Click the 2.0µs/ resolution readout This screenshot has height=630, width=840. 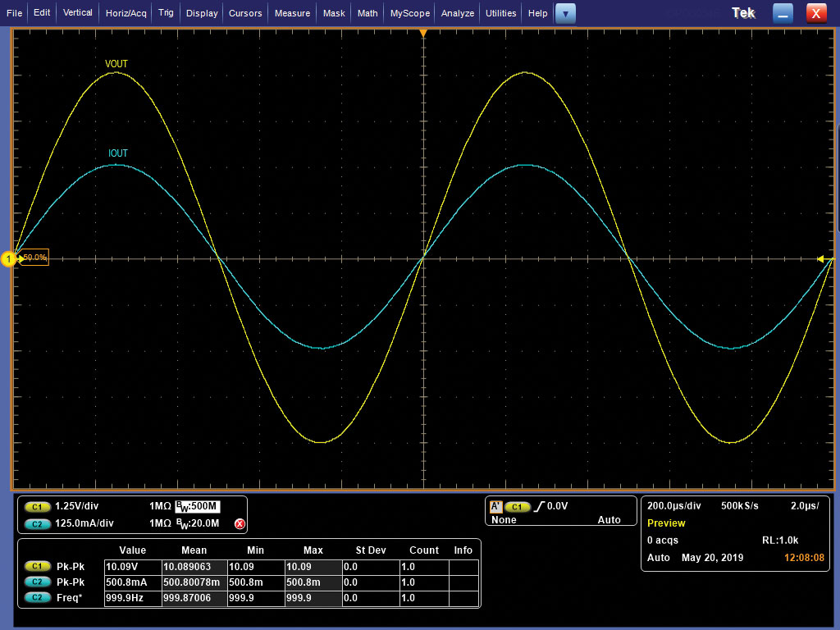(x=805, y=505)
